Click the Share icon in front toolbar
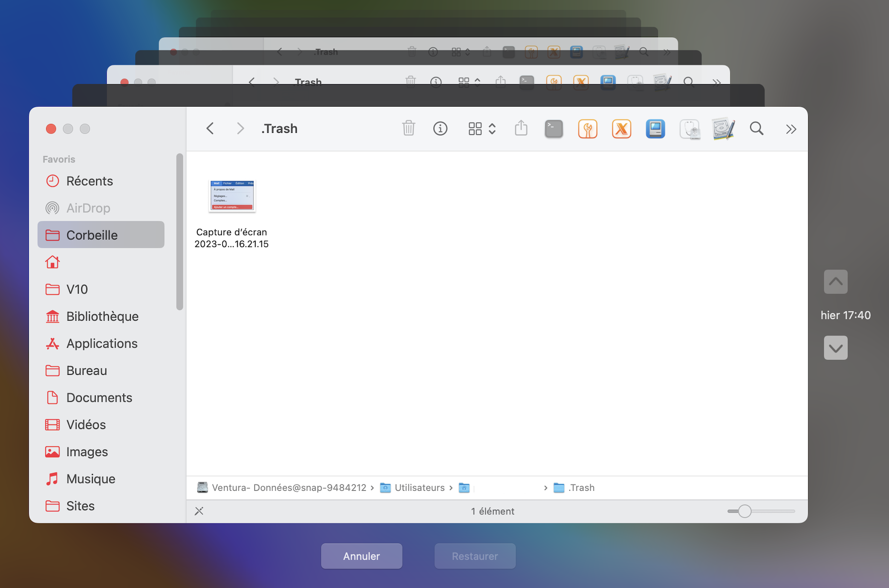This screenshot has width=889, height=588. point(521,128)
